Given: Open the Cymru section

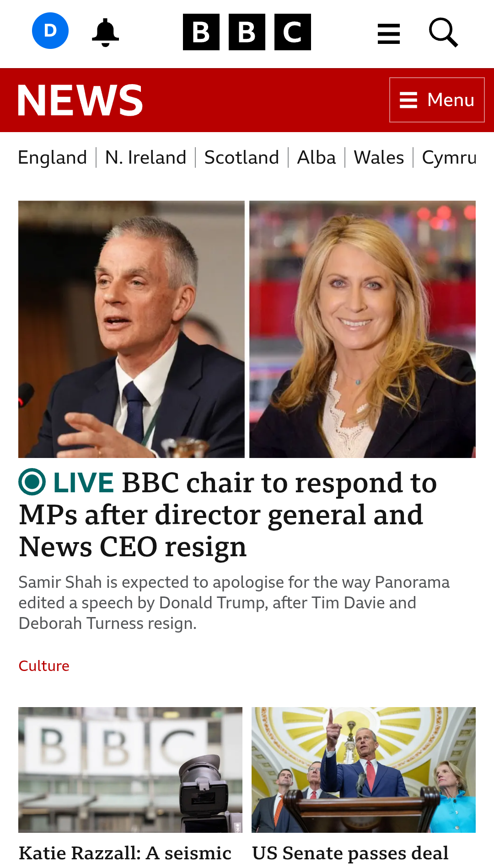Looking at the screenshot, I should pos(449,158).
